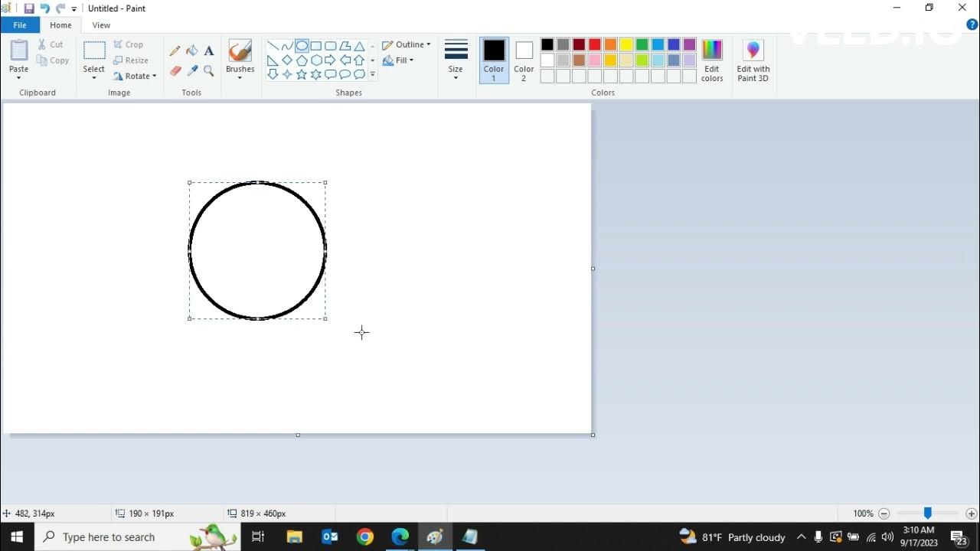Click the Resize button
Screen dimensions: 980x551
coord(131,60)
